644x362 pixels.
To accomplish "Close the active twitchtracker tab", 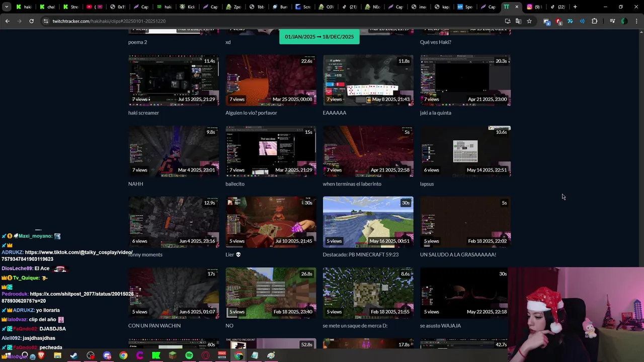I will tap(516, 7).
